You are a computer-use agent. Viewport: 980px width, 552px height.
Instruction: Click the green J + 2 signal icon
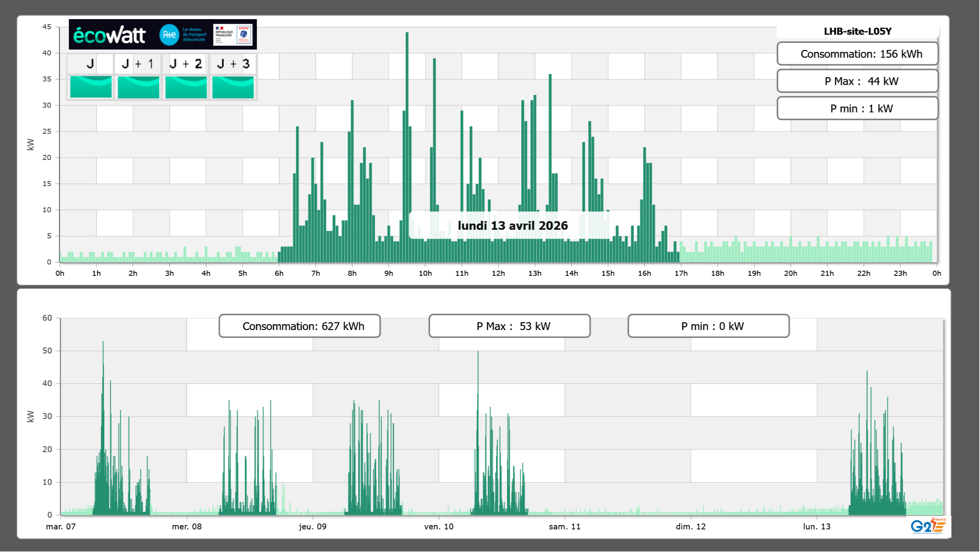(x=186, y=87)
